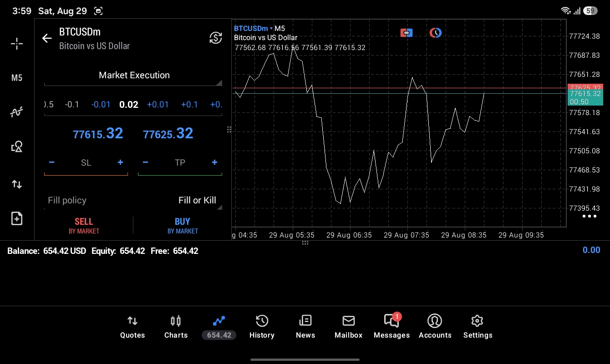Viewport: 610px width, 364px height.
Task: Open the M5 timeframe selector
Action: (17, 78)
